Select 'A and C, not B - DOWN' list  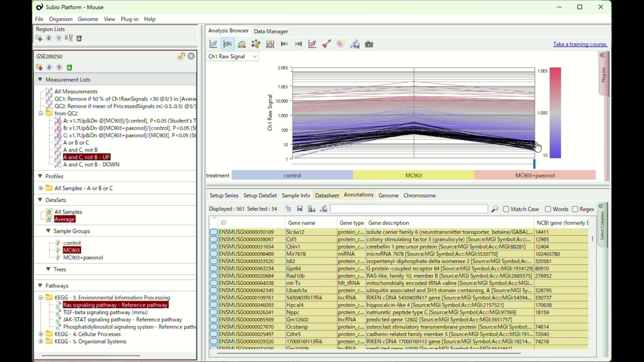(91, 164)
